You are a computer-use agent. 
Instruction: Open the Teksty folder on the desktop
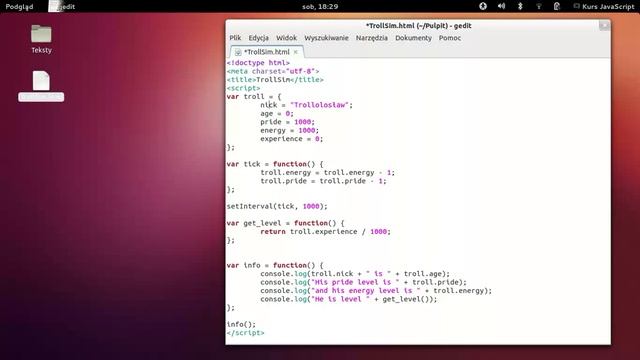coord(41,39)
